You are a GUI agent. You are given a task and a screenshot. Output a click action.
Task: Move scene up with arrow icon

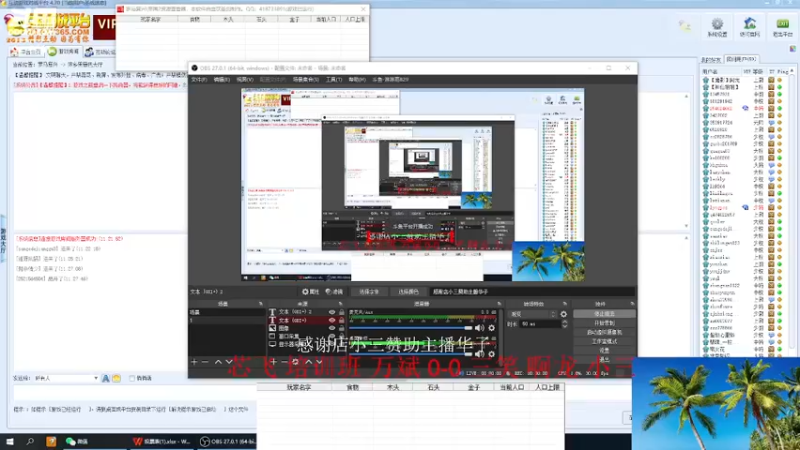(218, 362)
